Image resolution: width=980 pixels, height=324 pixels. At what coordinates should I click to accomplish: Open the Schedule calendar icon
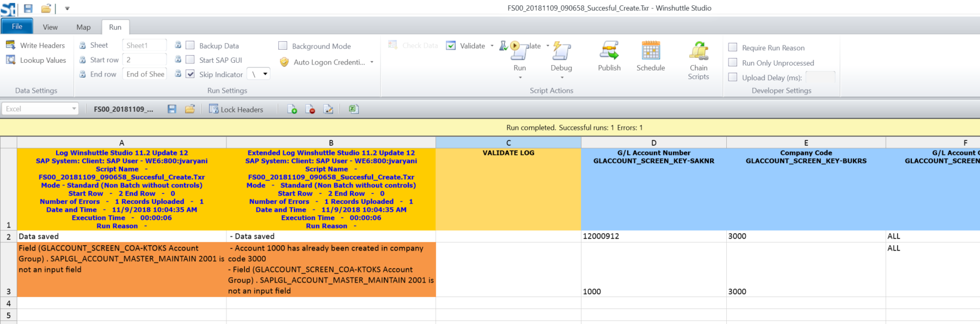click(x=650, y=51)
